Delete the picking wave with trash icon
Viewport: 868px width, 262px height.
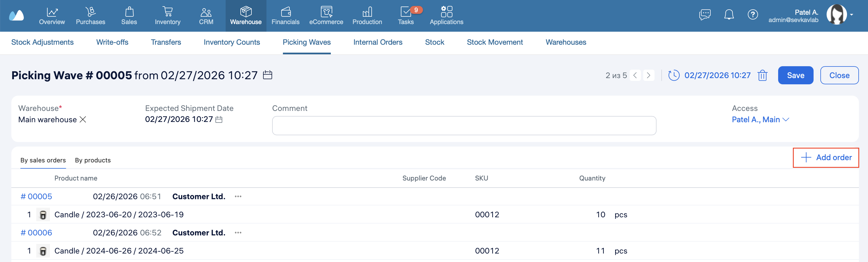(x=762, y=75)
